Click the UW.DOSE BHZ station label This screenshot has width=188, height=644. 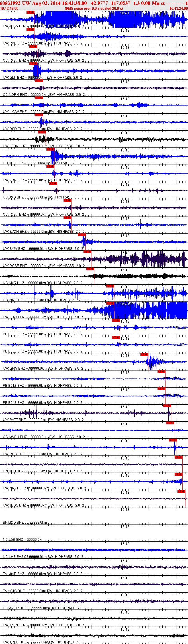(x=44, y=266)
